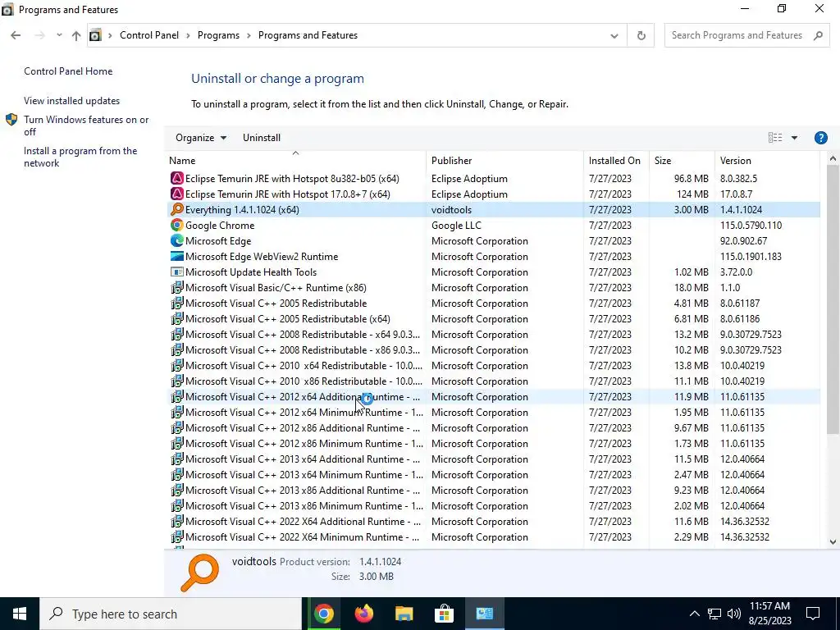Sort by the Name column header
Viewport: 840px width, 630px height.
pyautogui.click(x=295, y=160)
